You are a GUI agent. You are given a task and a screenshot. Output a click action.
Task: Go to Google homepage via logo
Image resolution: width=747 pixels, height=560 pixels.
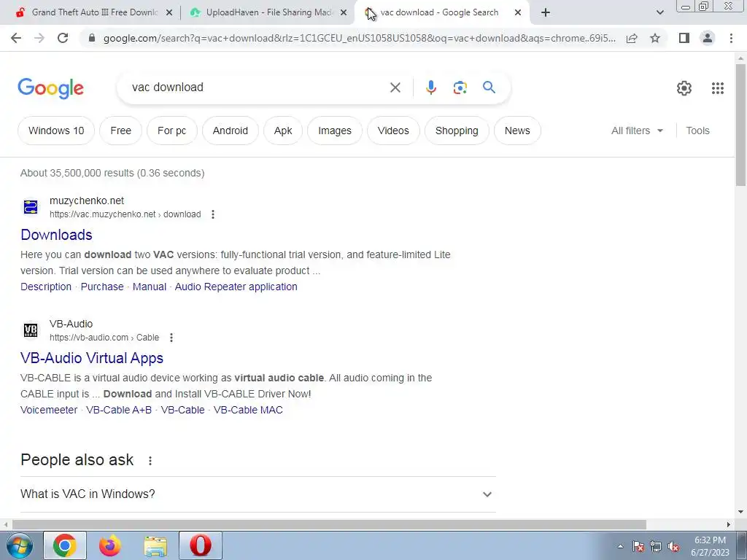point(50,88)
